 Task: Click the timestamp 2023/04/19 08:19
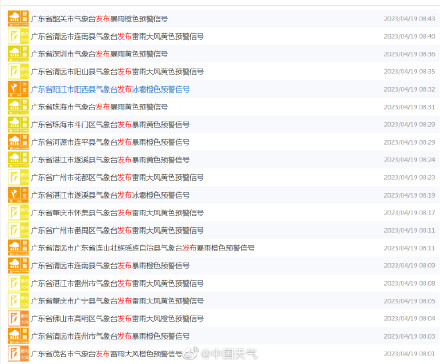click(x=409, y=195)
